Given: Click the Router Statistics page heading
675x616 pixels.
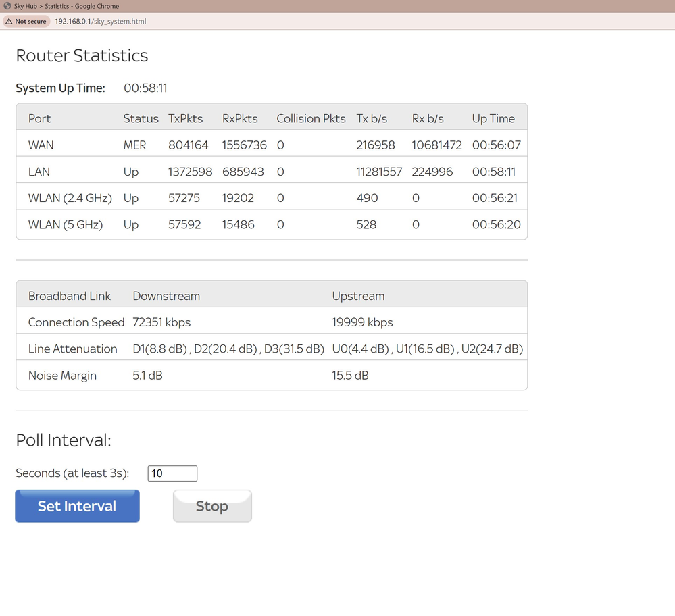Looking at the screenshot, I should tap(81, 56).
